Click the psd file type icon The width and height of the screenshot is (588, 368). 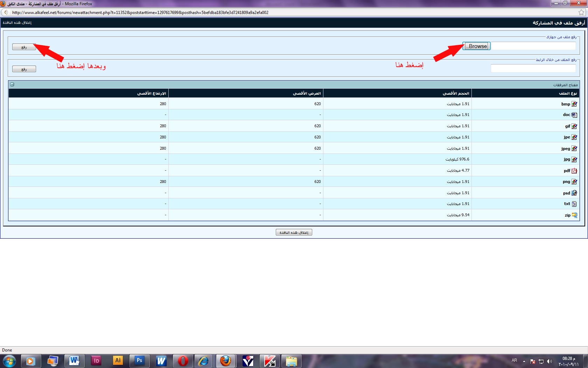(x=574, y=193)
